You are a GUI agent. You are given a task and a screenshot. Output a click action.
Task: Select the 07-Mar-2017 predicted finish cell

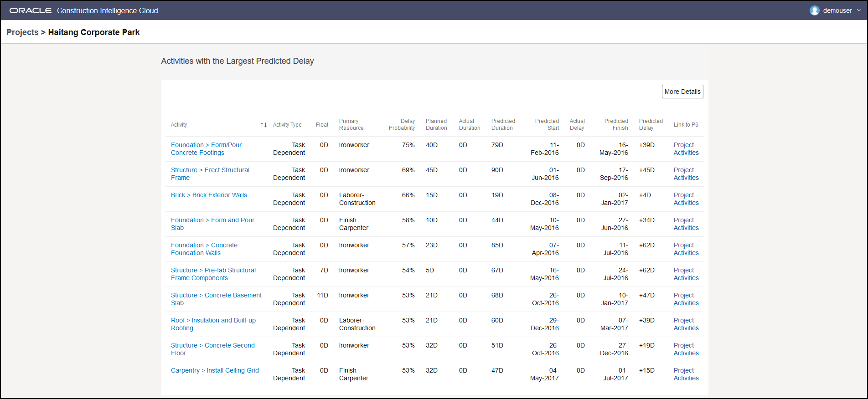(x=614, y=324)
